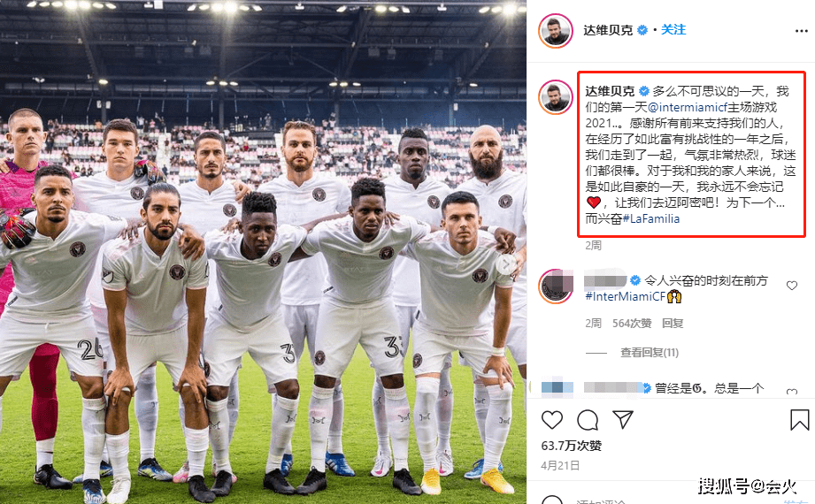The height and width of the screenshot is (504, 815).
Task: Open the #LaFamilia hashtag
Action: tap(650, 218)
